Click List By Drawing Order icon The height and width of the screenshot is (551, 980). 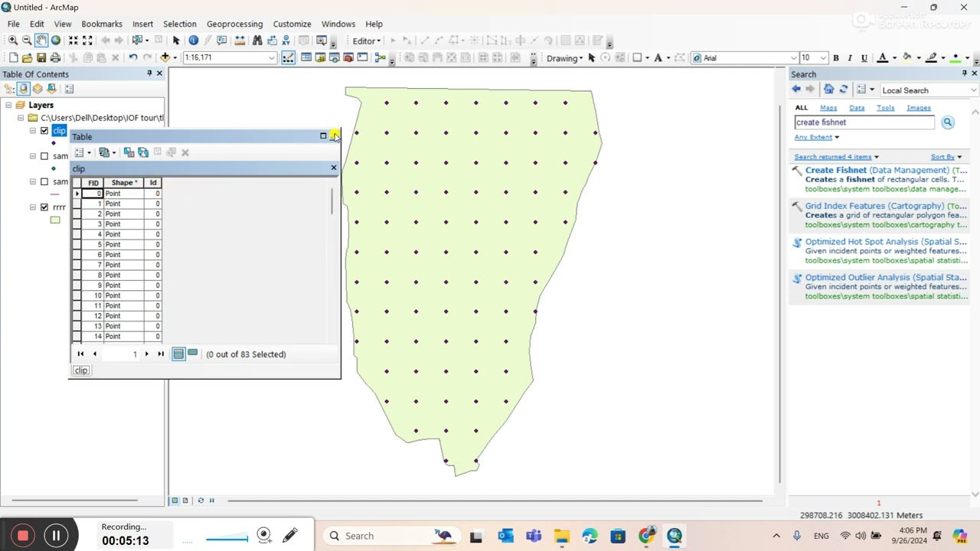pyautogui.click(x=9, y=89)
